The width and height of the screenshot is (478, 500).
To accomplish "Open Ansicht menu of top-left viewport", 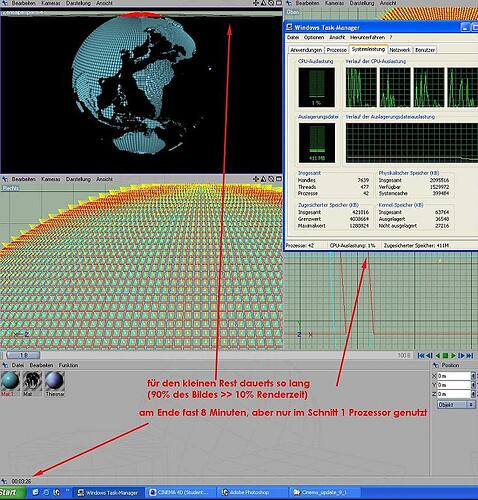I will pyautogui.click(x=104, y=3).
